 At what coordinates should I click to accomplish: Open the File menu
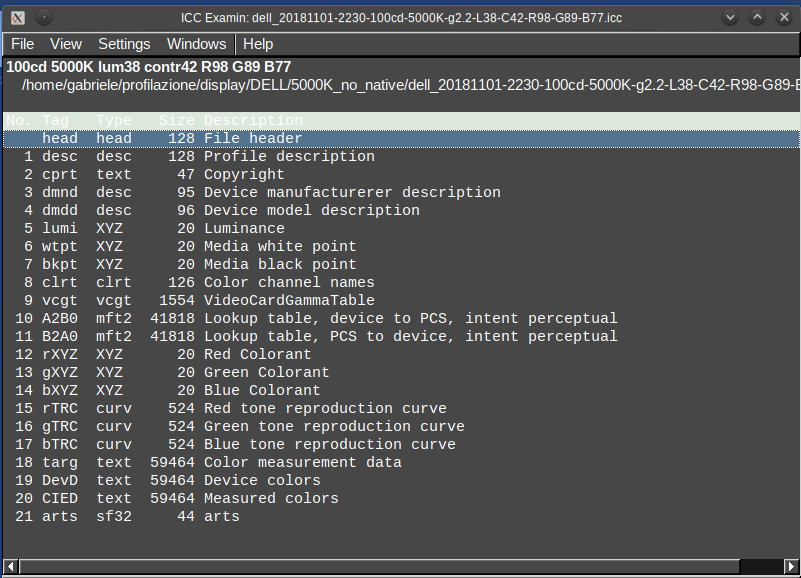[x=22, y=44]
